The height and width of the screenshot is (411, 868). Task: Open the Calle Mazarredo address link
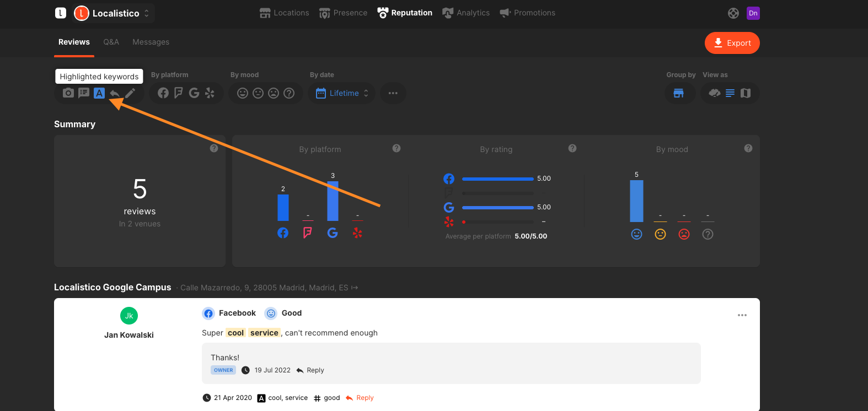coord(269,288)
